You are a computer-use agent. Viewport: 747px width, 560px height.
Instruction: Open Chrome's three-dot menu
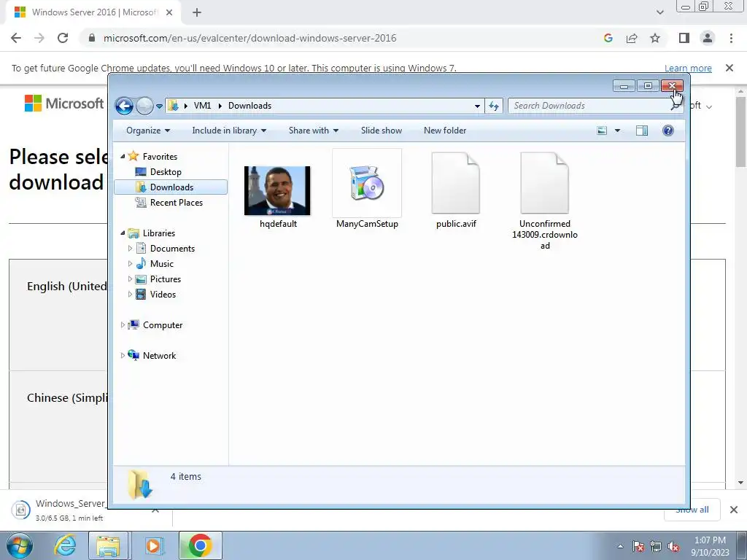731,38
